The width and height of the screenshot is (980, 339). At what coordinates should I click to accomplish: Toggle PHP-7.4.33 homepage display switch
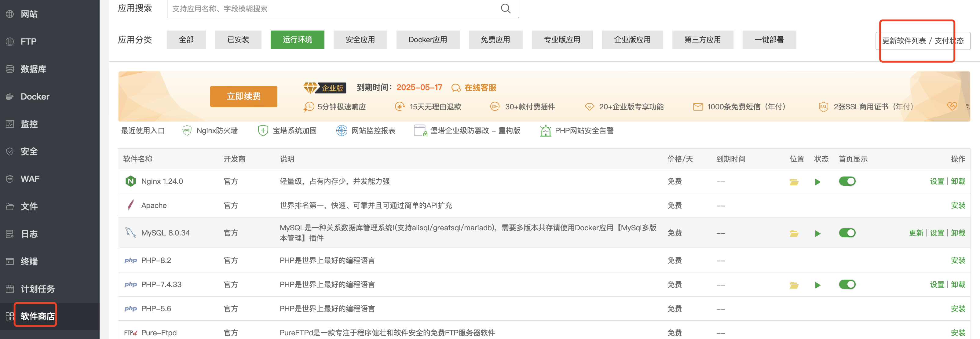point(847,284)
